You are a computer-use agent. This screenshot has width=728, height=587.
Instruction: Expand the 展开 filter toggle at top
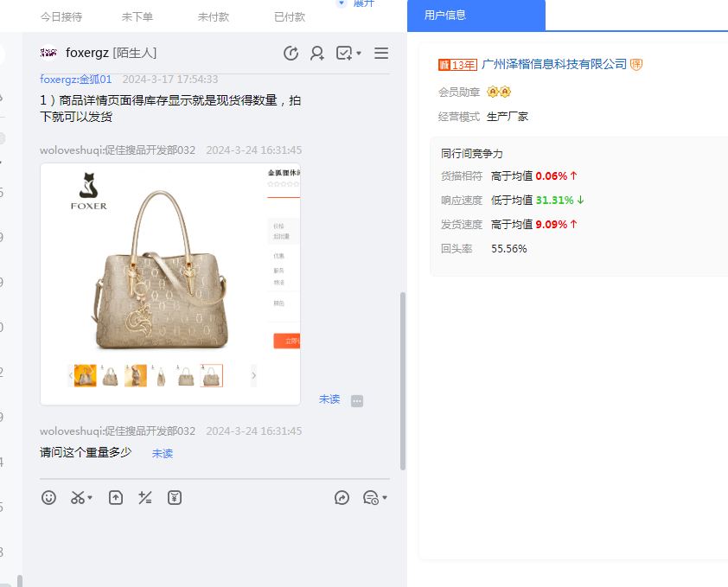coord(356,4)
